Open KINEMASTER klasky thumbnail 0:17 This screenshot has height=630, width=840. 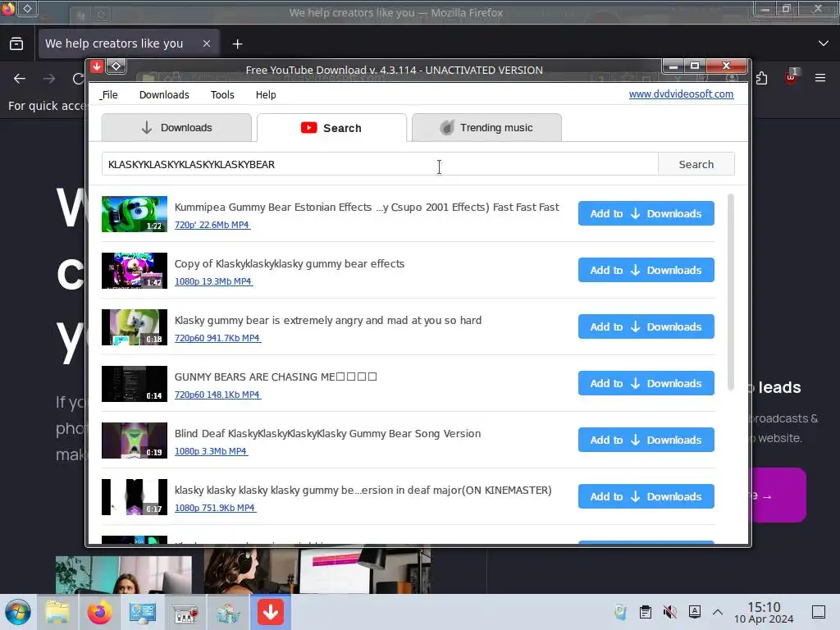pyautogui.click(x=135, y=497)
